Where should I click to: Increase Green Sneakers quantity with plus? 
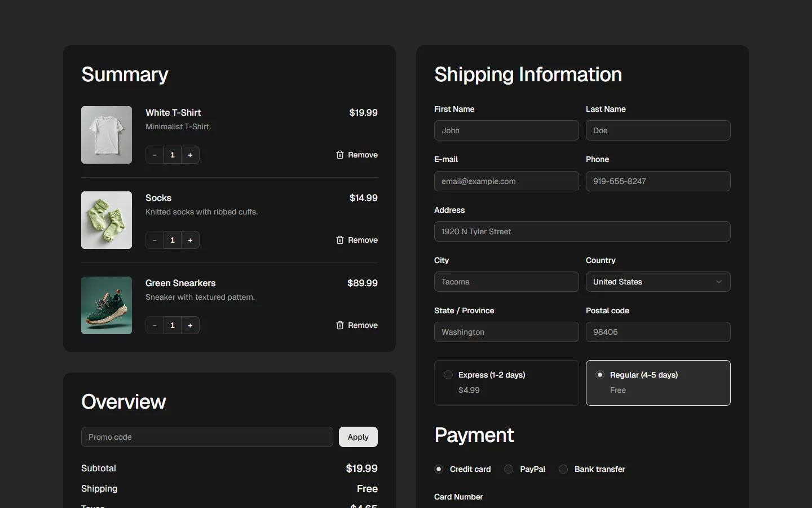[190, 325]
